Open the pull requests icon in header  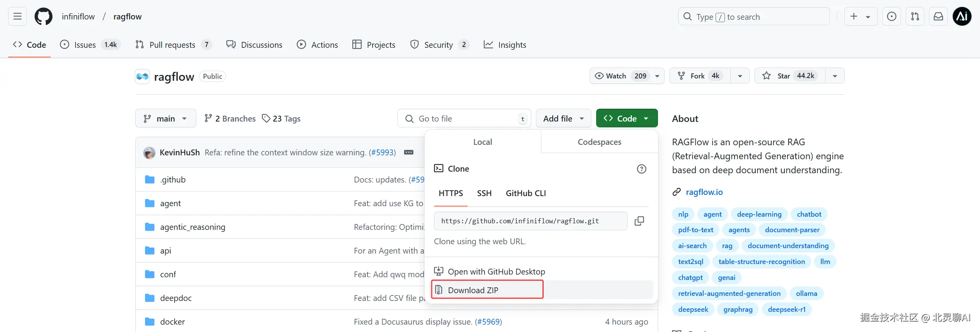(915, 17)
